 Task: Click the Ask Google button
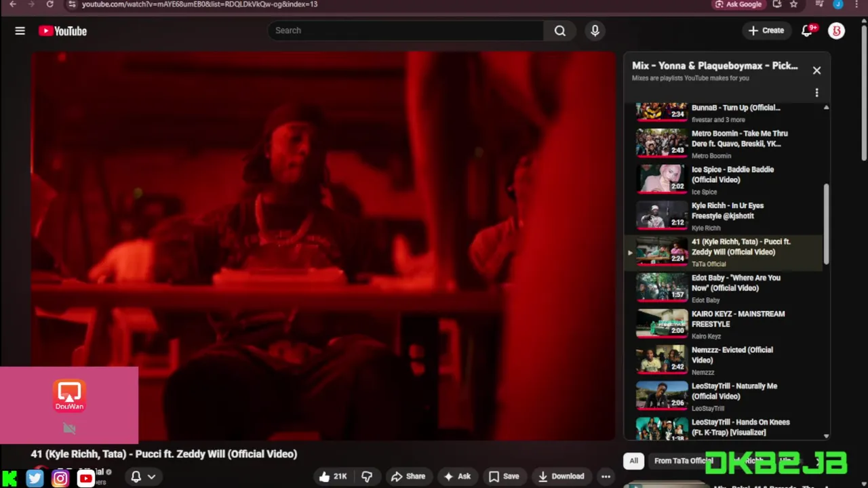(738, 4)
